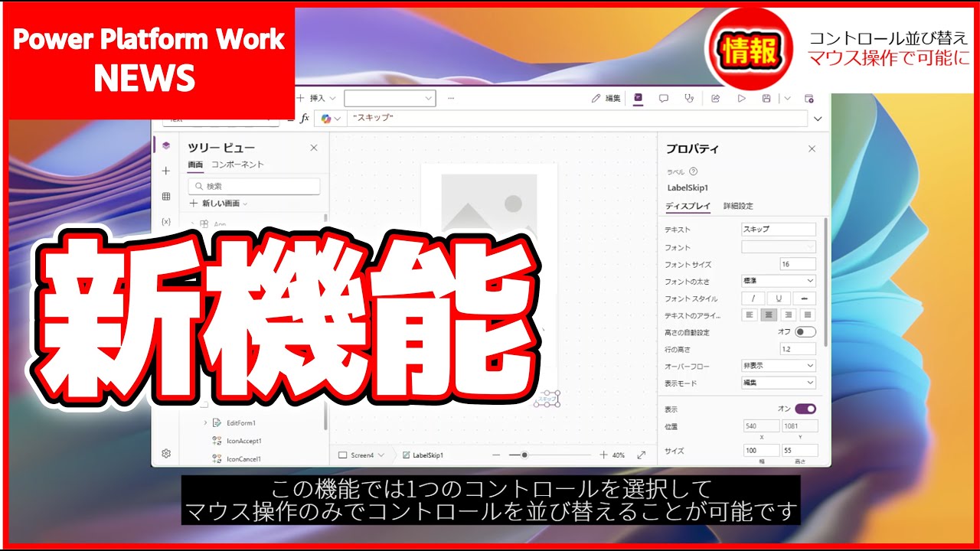Open the フォントの太さ dropdown
The image size is (980, 551).
click(x=779, y=281)
